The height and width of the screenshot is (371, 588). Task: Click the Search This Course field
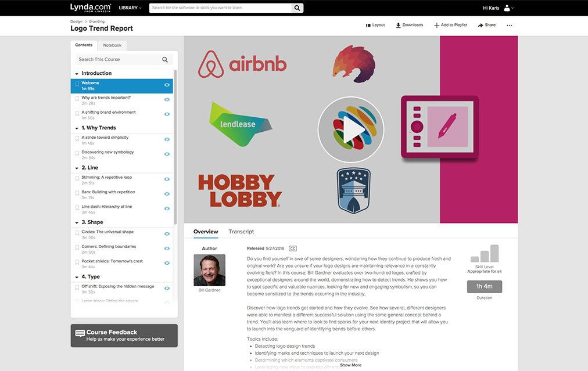click(x=124, y=60)
